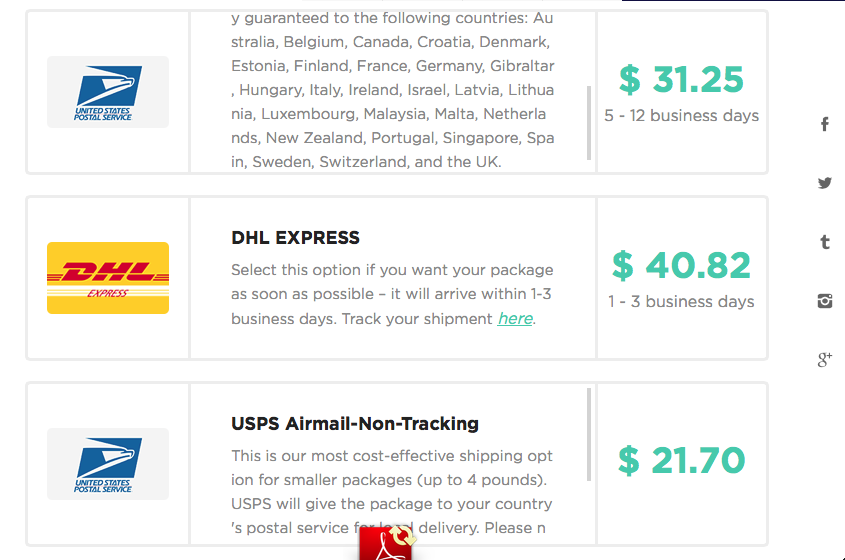
Task: Click USPS logo beside the $31.25 option
Action: tap(108, 92)
